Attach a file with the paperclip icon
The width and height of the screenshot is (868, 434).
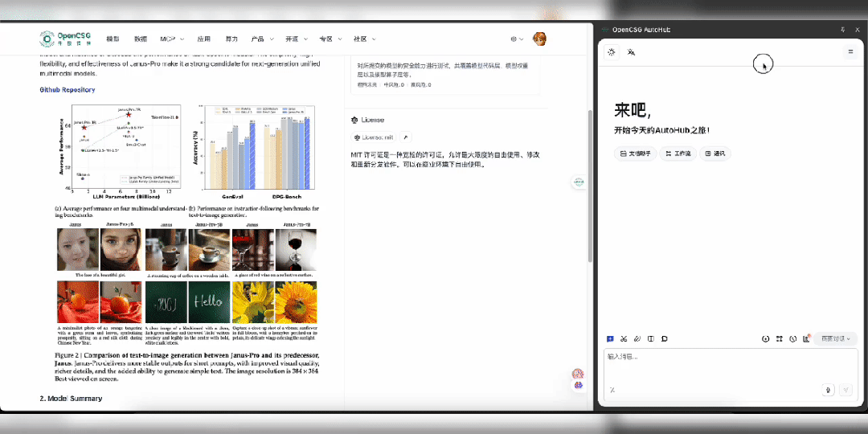point(637,339)
